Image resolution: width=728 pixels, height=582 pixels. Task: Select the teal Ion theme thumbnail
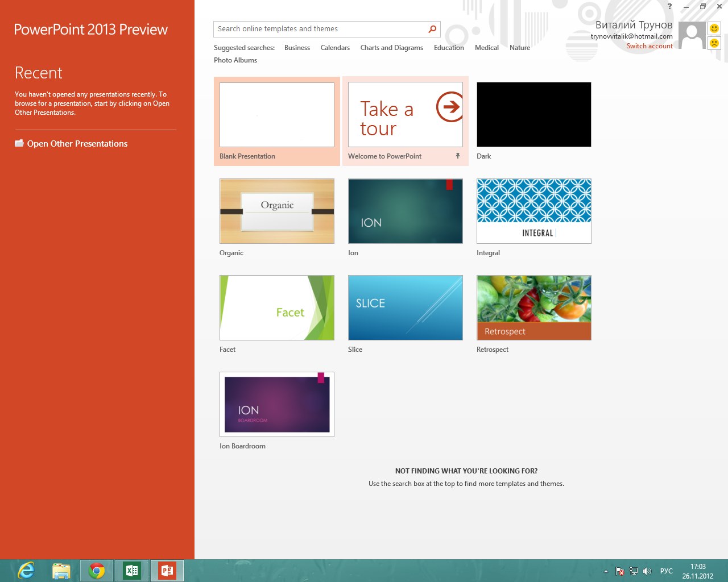pyautogui.click(x=406, y=211)
